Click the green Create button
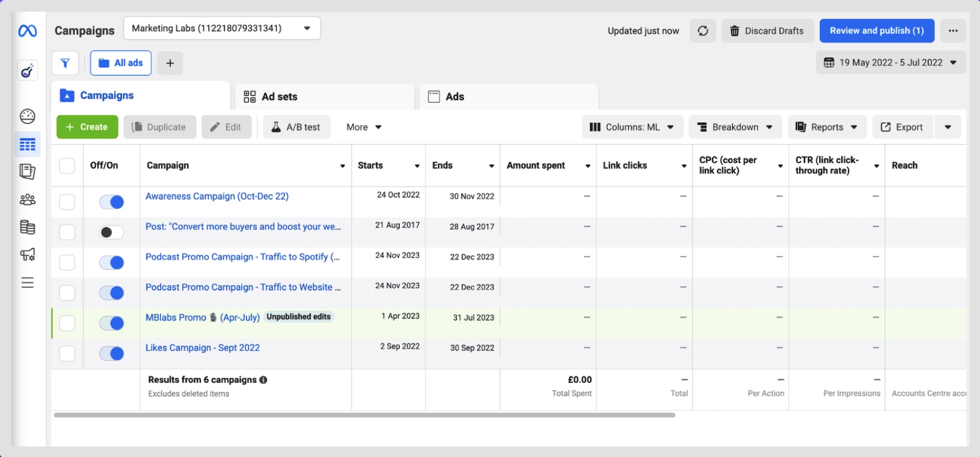980x457 pixels. click(x=87, y=127)
